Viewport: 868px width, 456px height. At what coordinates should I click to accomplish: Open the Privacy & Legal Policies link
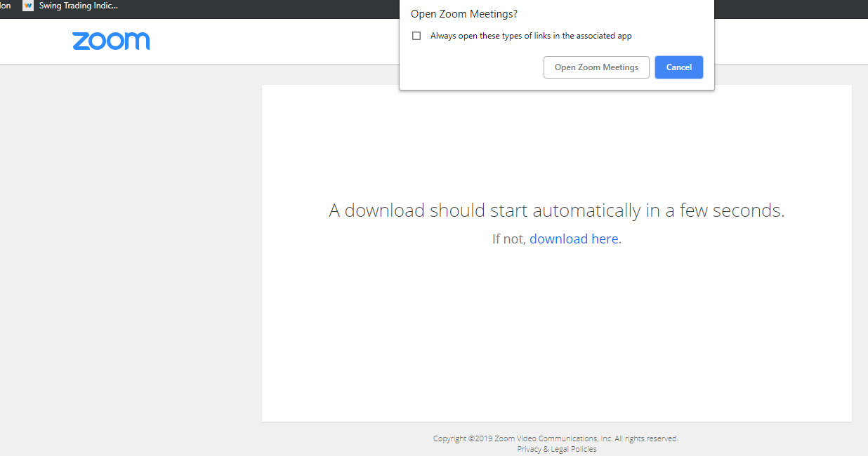(x=556, y=449)
